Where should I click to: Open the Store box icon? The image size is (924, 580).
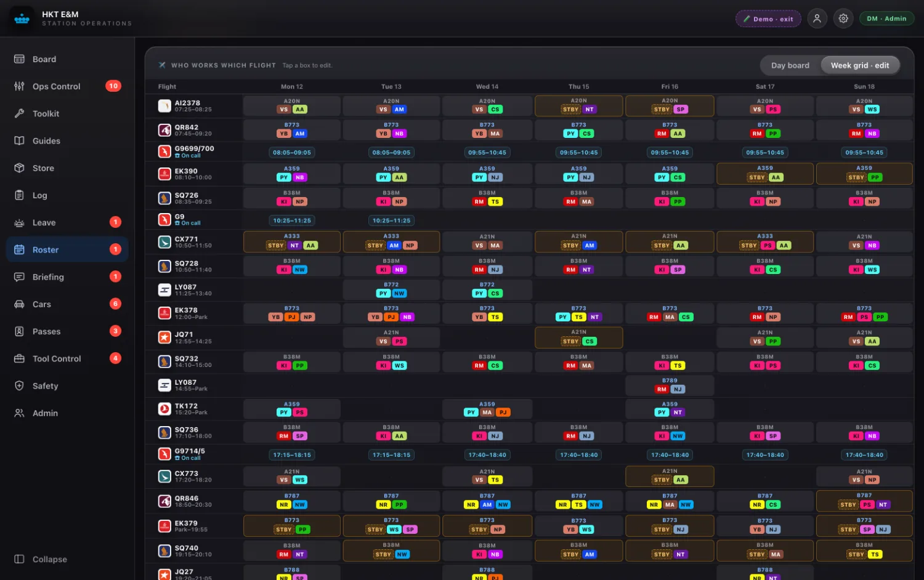pyautogui.click(x=19, y=167)
